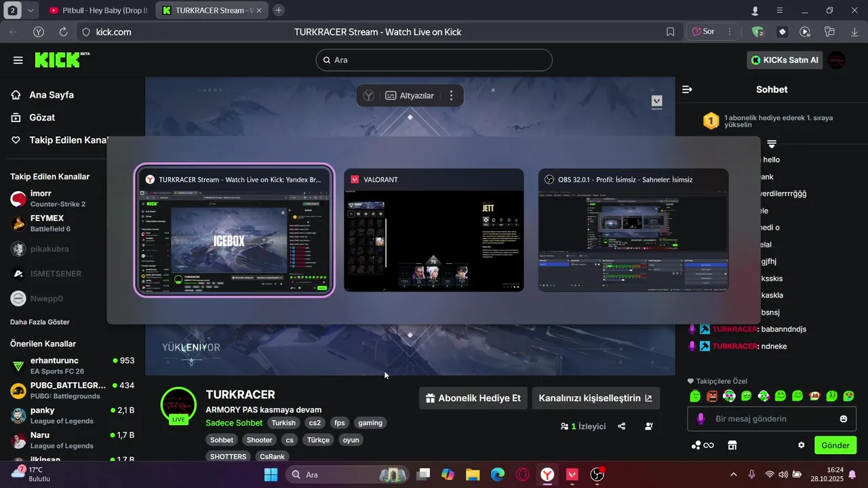The height and width of the screenshot is (488, 868).
Task: Select the TURKRACER Stream Yandex browser thumbnail
Action: click(x=235, y=230)
